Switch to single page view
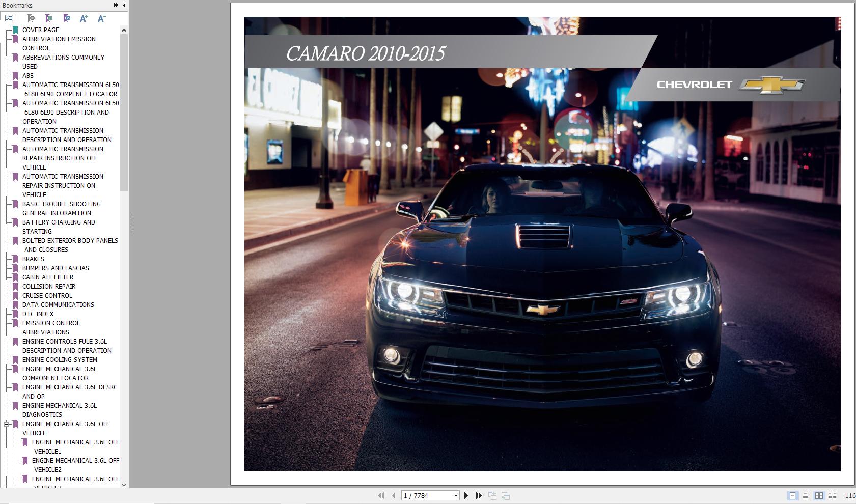The height and width of the screenshot is (504, 856). click(792, 495)
